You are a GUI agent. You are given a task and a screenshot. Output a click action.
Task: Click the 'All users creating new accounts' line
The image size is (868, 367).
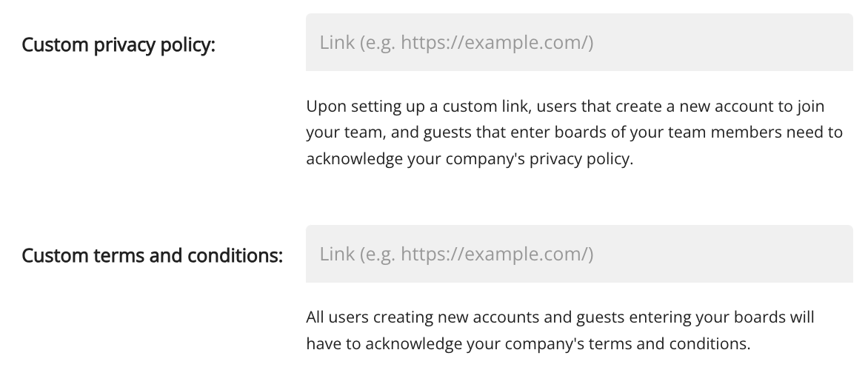tap(560, 317)
